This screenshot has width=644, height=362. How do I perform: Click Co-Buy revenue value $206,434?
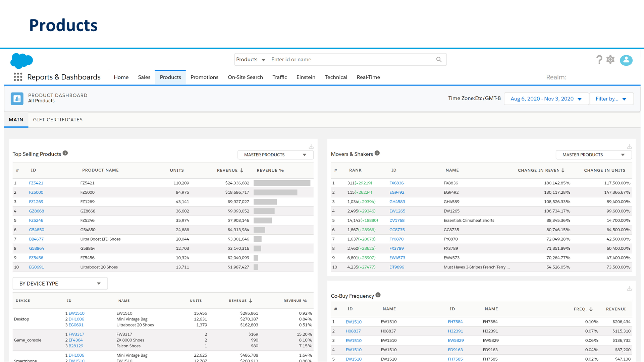point(622,322)
